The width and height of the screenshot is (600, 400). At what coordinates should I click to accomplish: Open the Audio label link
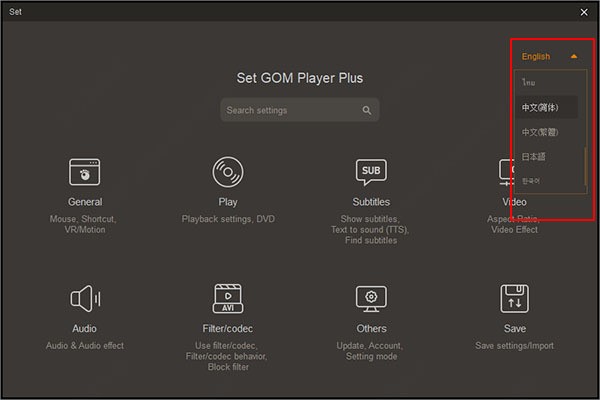pyautogui.click(x=85, y=329)
